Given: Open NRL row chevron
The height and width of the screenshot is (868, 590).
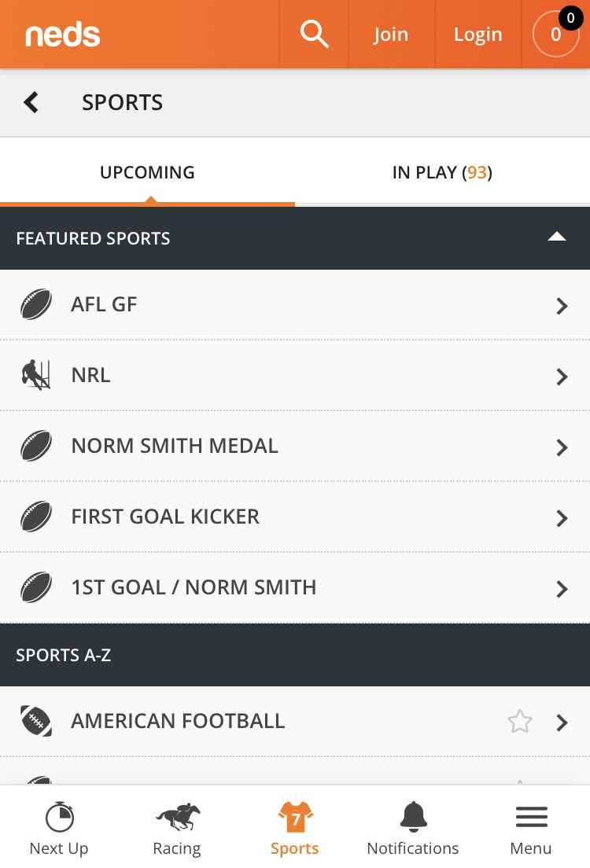Looking at the screenshot, I should point(562,377).
